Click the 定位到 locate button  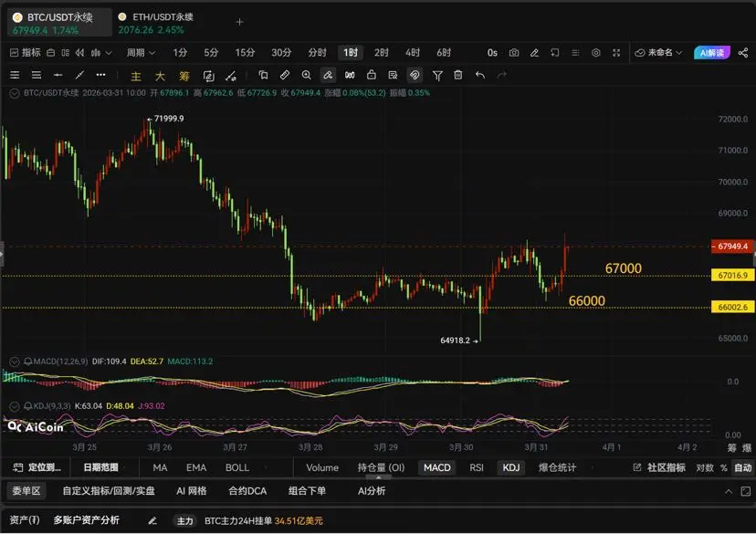(37, 467)
